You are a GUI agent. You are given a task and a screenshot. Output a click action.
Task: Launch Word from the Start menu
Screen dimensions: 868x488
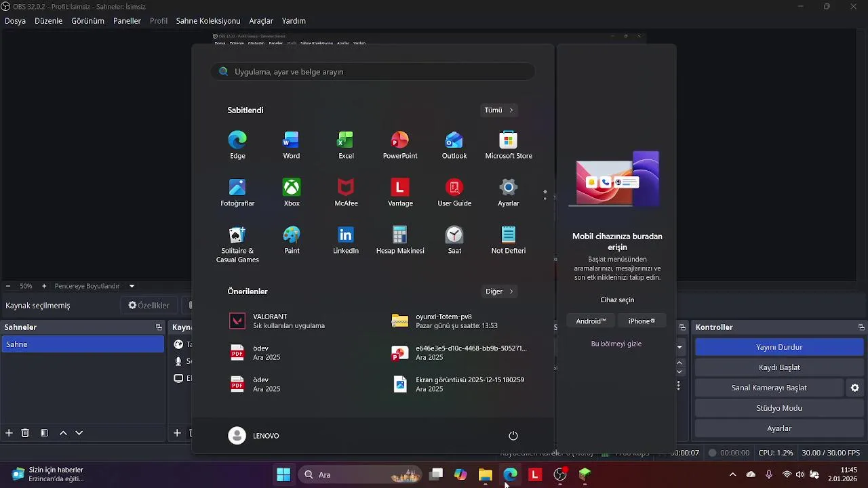click(x=292, y=145)
